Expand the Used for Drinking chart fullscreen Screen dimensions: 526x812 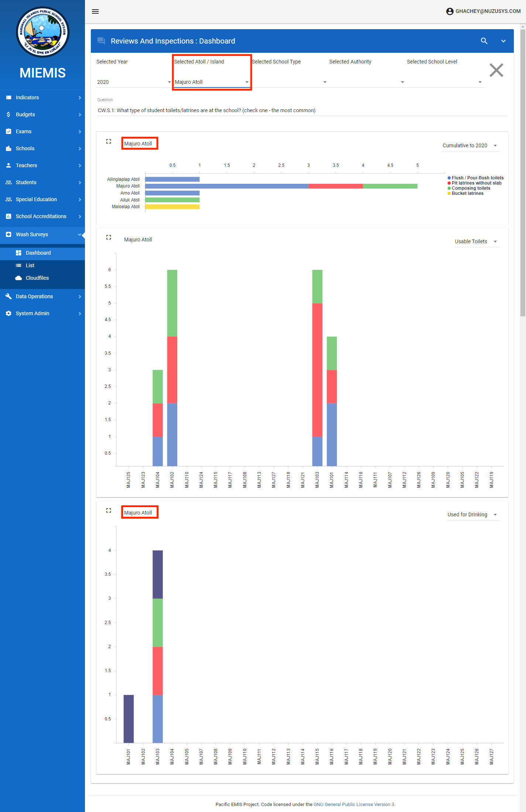pyautogui.click(x=109, y=510)
